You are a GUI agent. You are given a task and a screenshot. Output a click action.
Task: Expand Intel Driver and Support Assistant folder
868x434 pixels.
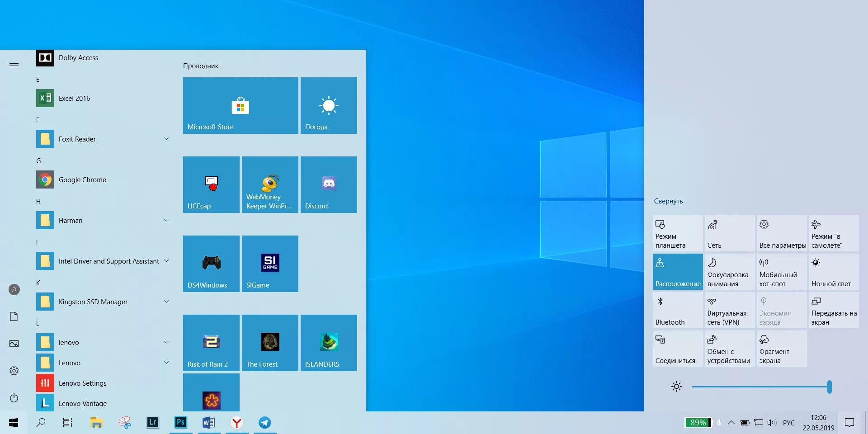point(166,261)
